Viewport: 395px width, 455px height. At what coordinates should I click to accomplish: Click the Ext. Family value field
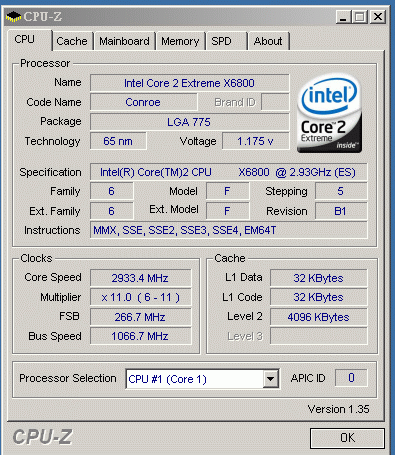click(111, 211)
